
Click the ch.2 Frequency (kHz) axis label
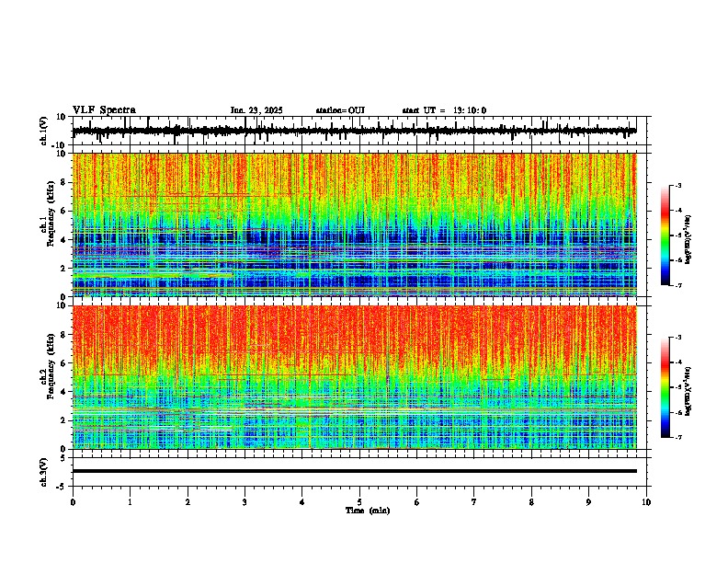pos(48,366)
